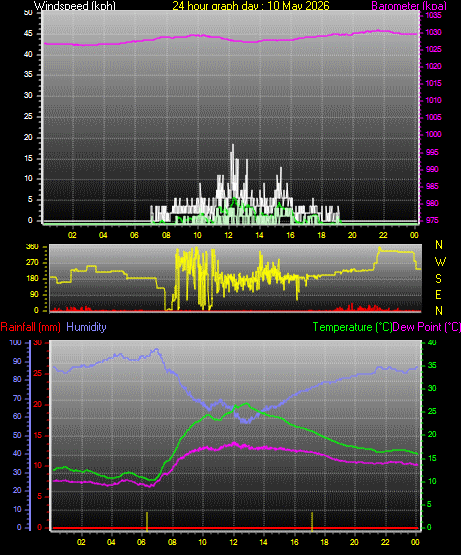Viewport: 461px width, 555px height.
Task: Click 60 on the blue humidity axis
Action: point(17,417)
